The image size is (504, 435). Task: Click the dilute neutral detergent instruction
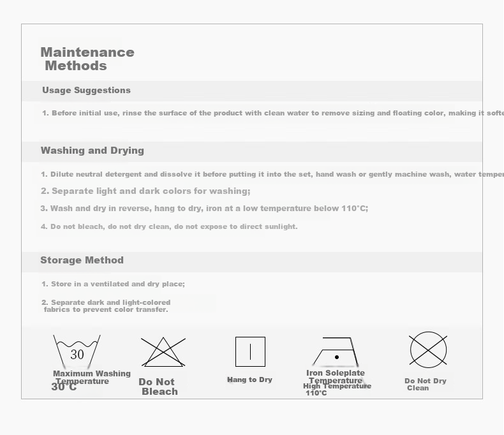pos(272,174)
